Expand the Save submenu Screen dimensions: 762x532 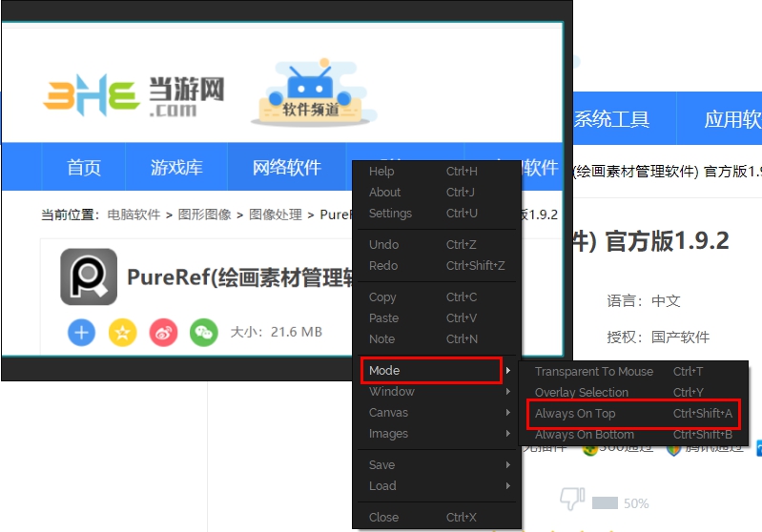(x=437, y=464)
